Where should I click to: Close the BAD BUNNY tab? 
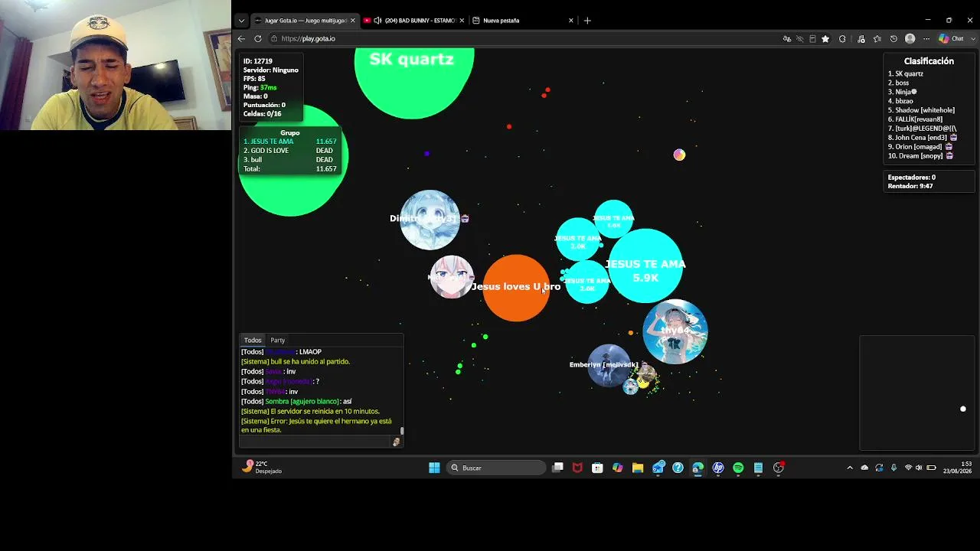click(462, 21)
